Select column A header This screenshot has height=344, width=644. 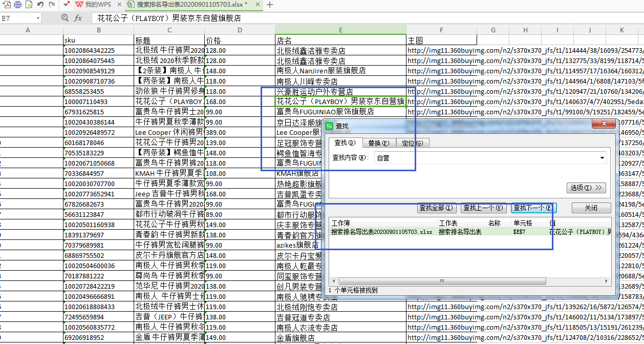28,30
